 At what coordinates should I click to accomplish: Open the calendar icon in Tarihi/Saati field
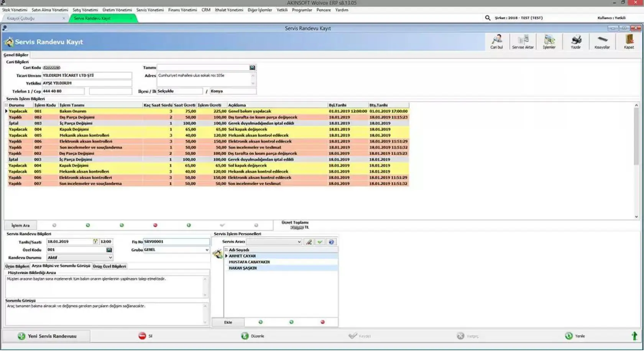[95, 242]
